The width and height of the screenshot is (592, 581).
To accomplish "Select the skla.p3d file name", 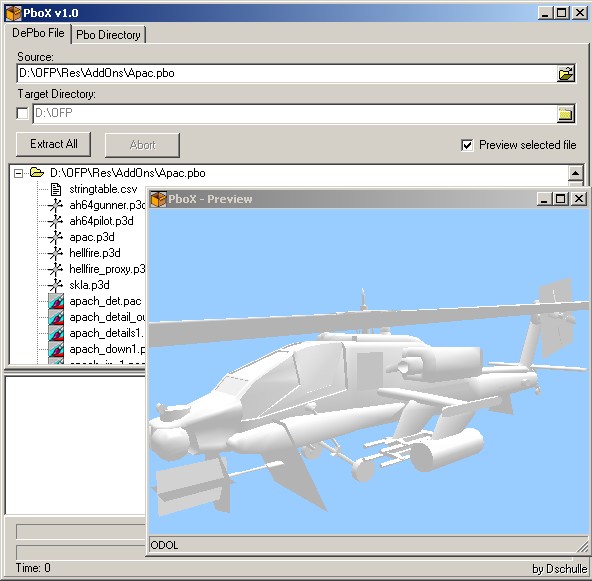I will [89, 285].
